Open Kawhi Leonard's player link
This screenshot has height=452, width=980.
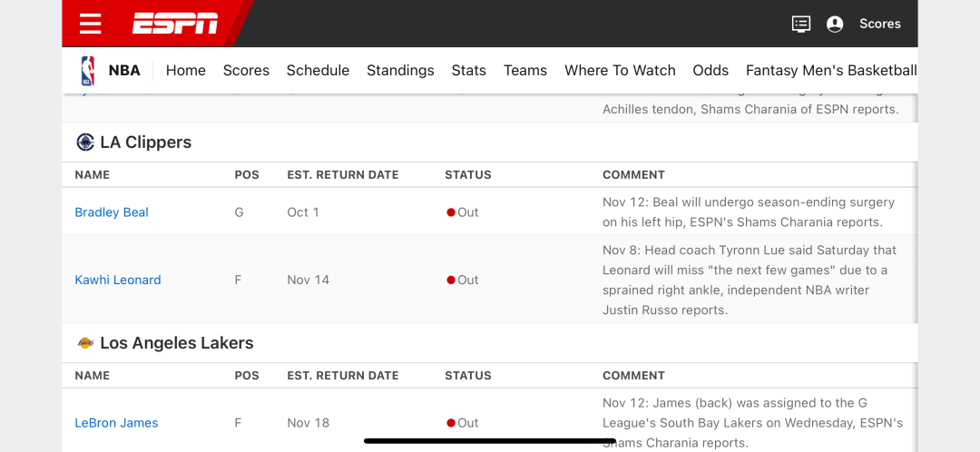(118, 280)
